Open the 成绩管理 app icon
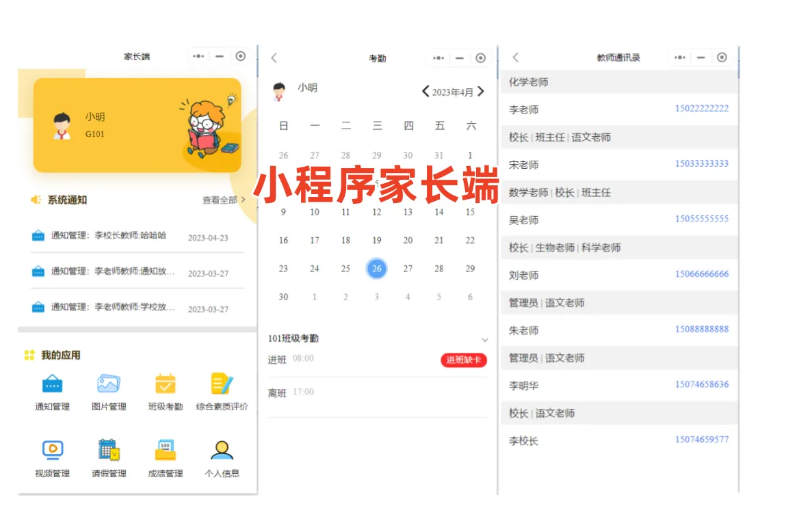 (165, 450)
